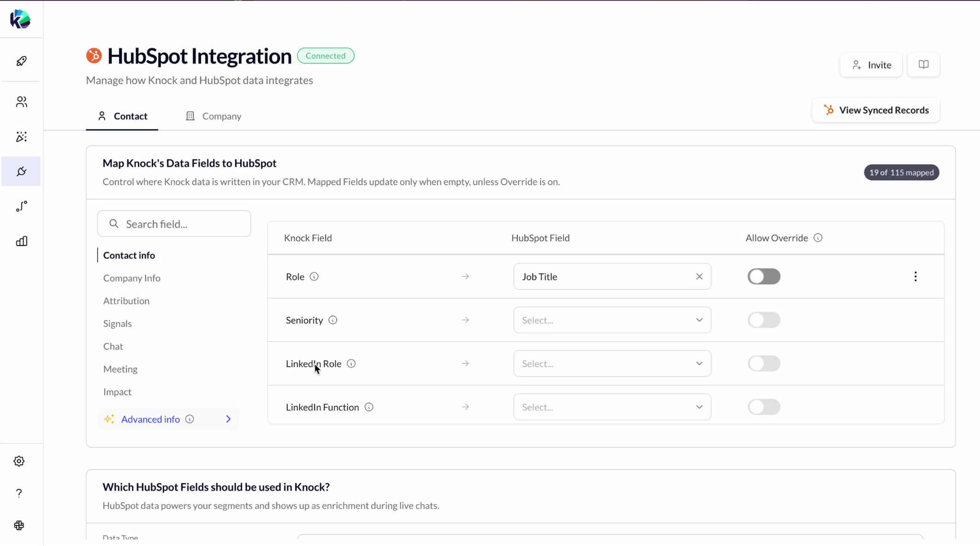Click the info icon beside Role
Viewport: 980px width, 546px height.
pos(314,277)
